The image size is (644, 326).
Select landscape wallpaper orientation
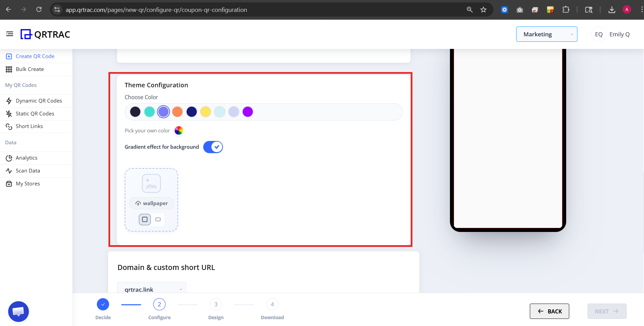click(x=157, y=219)
